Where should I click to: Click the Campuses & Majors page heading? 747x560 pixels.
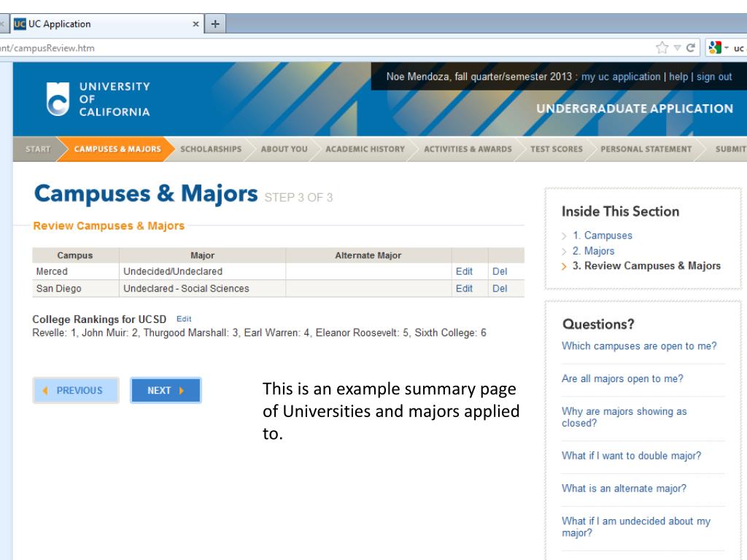(x=146, y=194)
